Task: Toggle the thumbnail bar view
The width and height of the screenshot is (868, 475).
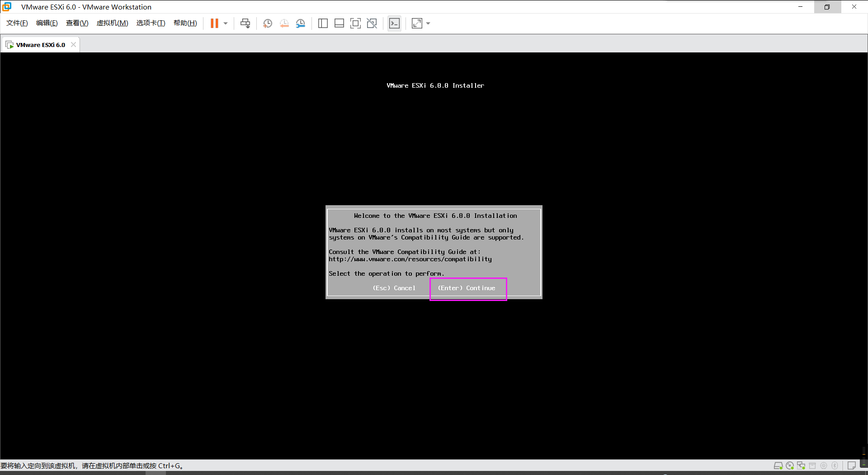Action: 339,24
